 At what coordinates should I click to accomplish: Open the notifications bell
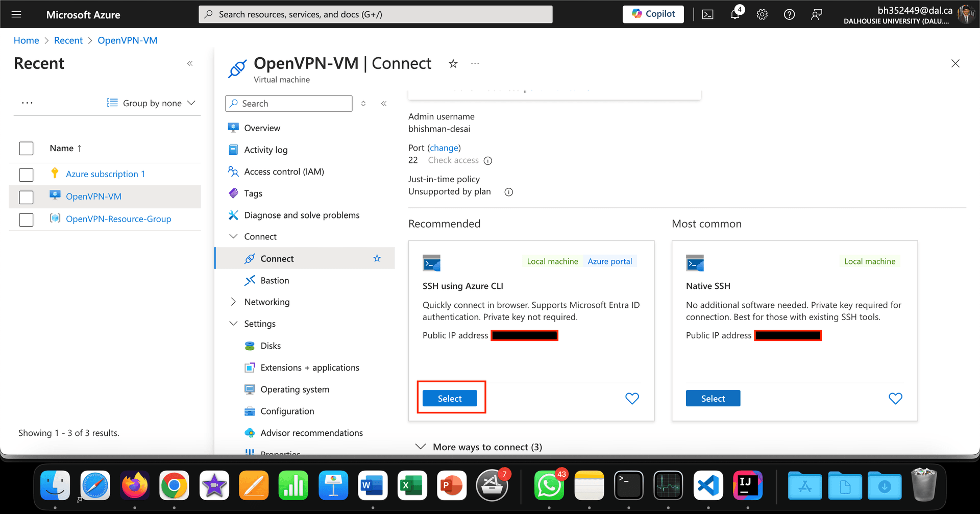735,14
